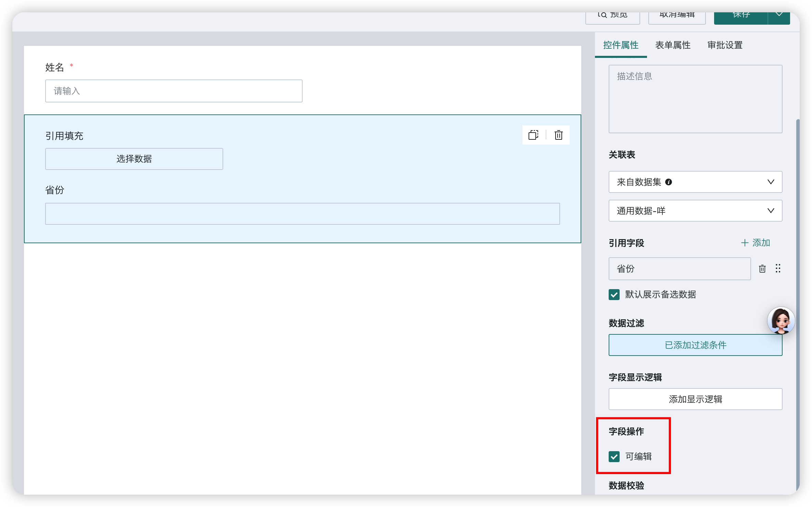Viewport: 812px width, 507px height.
Task: Switch to the 表单属性 tab
Action: [x=673, y=45]
